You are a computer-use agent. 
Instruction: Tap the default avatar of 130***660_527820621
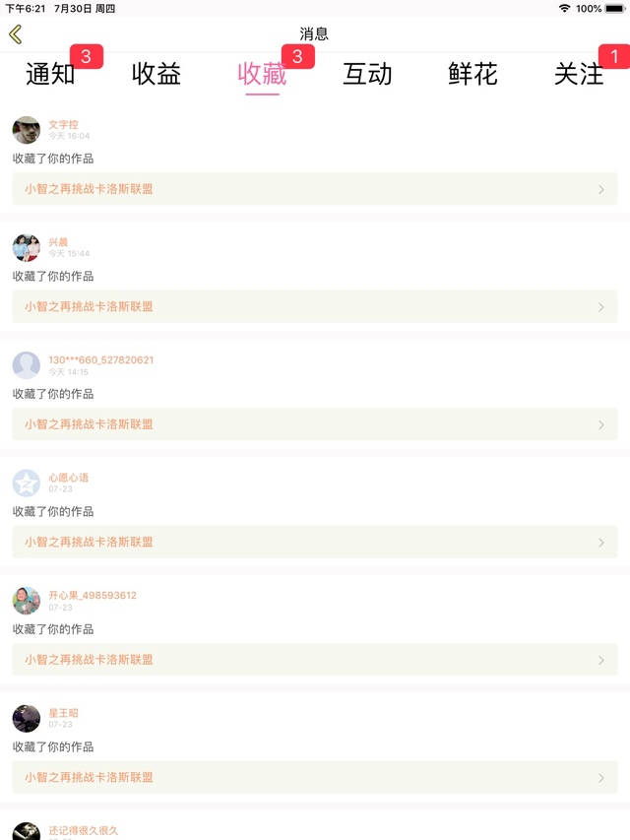27,365
